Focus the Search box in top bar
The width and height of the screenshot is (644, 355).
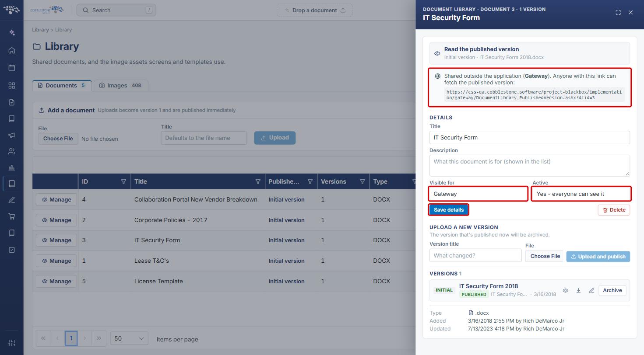(116, 10)
